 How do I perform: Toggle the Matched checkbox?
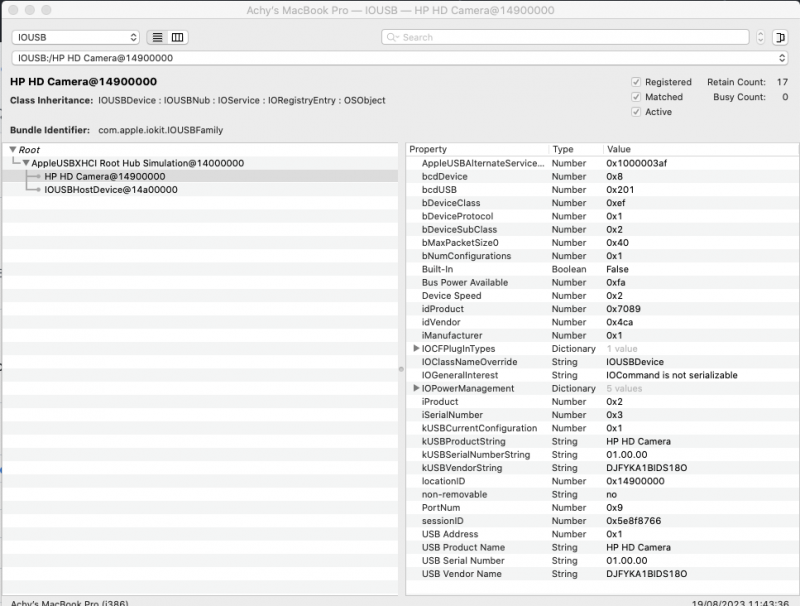point(636,97)
